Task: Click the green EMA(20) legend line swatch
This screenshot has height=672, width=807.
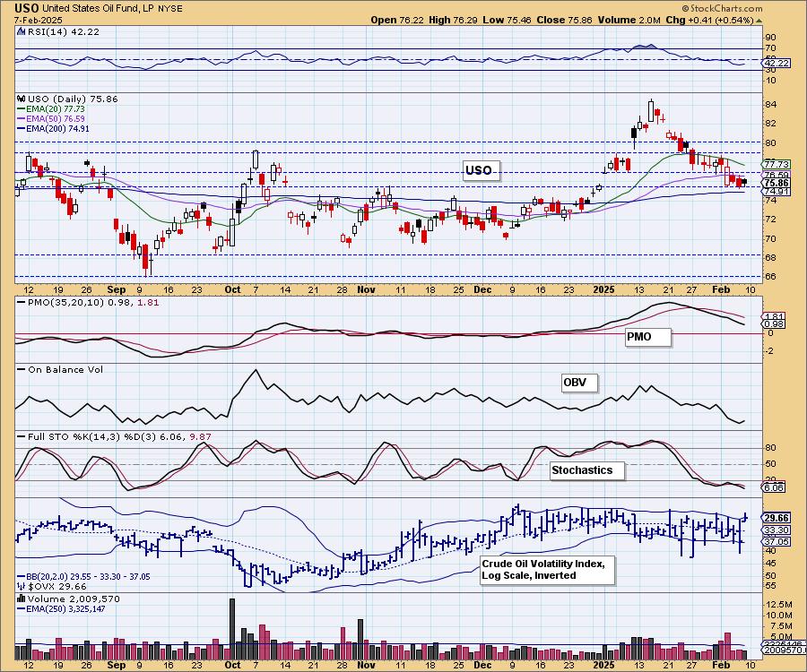Action: click(x=22, y=109)
